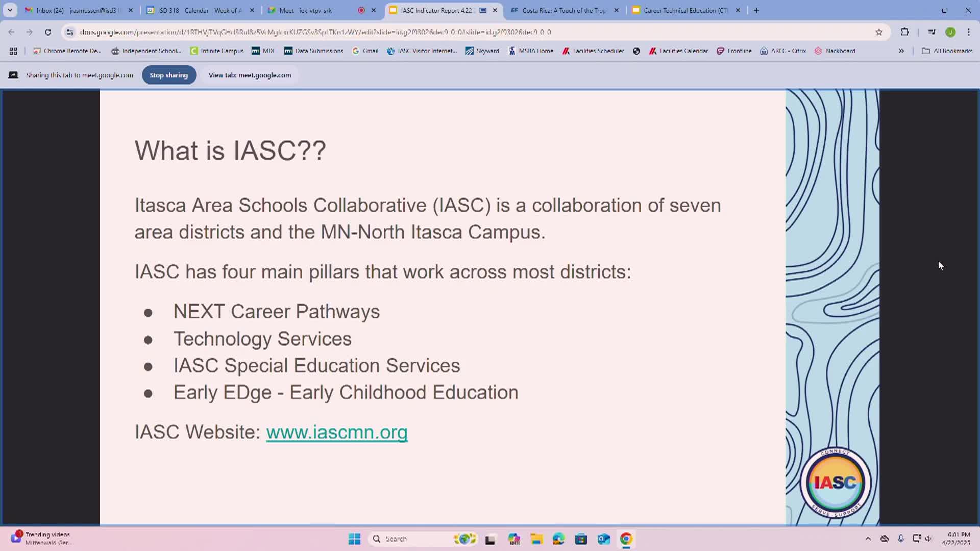The width and height of the screenshot is (980, 551).
Task: Open Infinite Campus bookmark
Action: 216,51
